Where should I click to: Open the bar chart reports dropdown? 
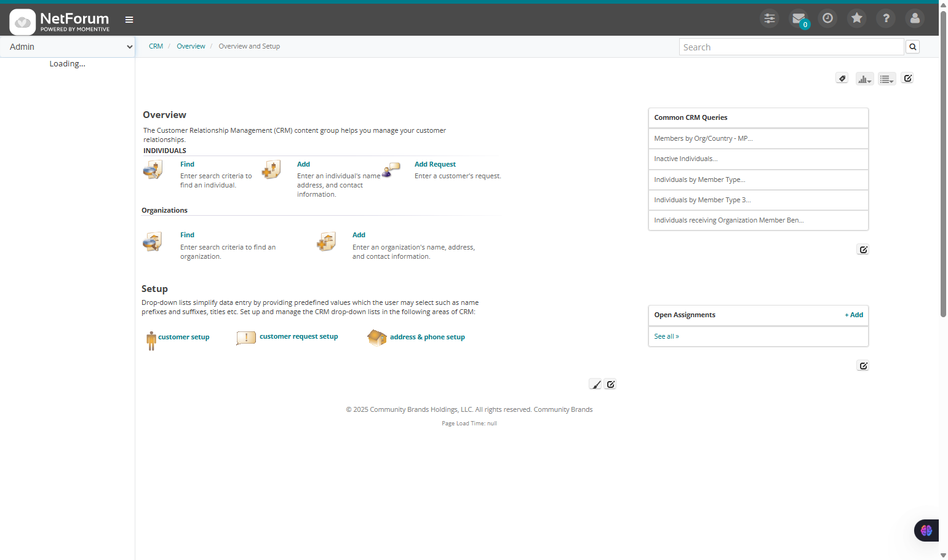click(864, 79)
